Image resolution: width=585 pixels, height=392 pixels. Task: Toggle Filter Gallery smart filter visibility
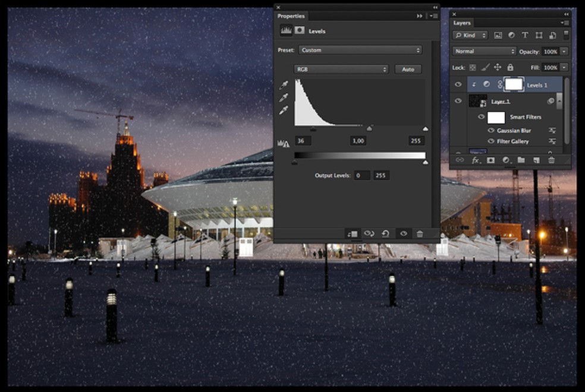click(x=491, y=141)
